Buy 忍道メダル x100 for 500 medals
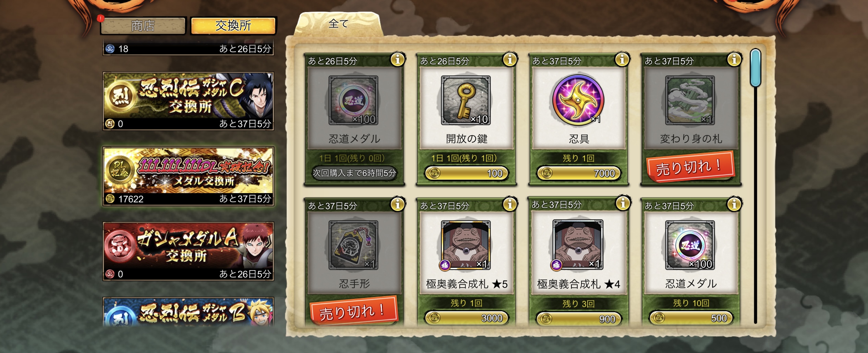868x353 pixels. (x=691, y=318)
